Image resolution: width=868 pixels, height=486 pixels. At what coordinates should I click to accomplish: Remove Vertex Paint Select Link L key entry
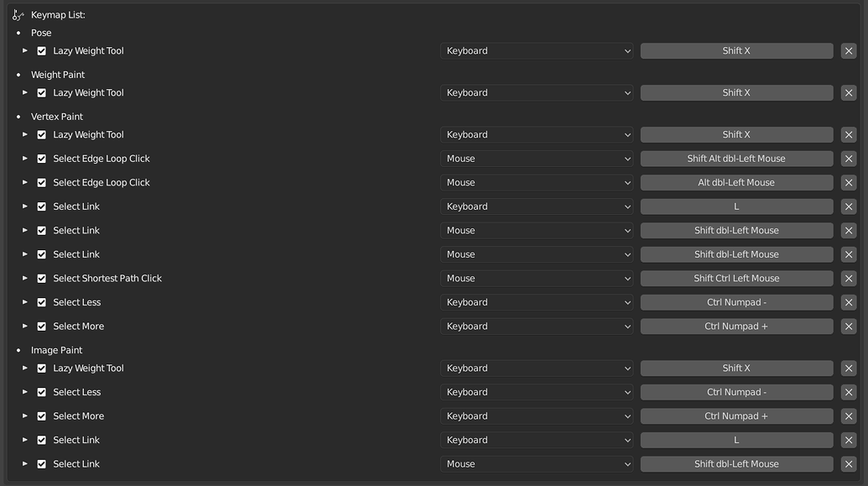point(849,206)
